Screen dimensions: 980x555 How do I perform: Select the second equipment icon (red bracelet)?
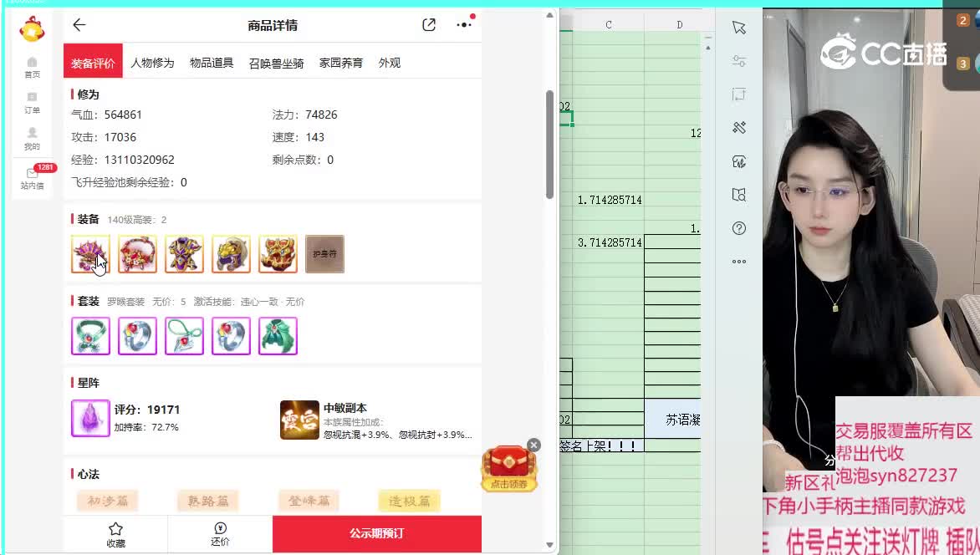point(137,254)
